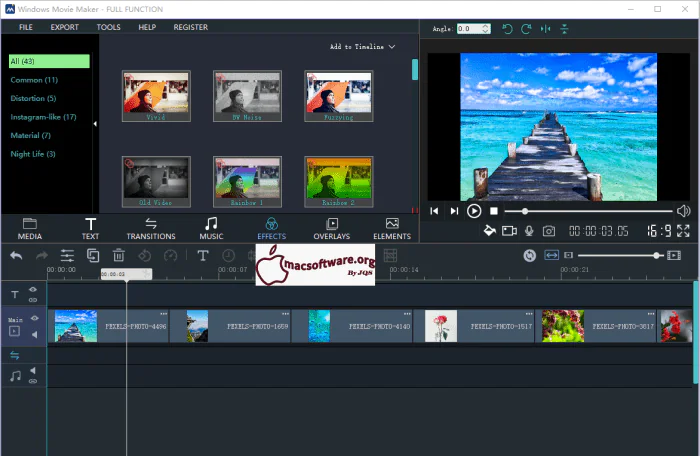Switch to the MEDIA tab
Screen dimensions: 700x456
pyautogui.click(x=29, y=229)
